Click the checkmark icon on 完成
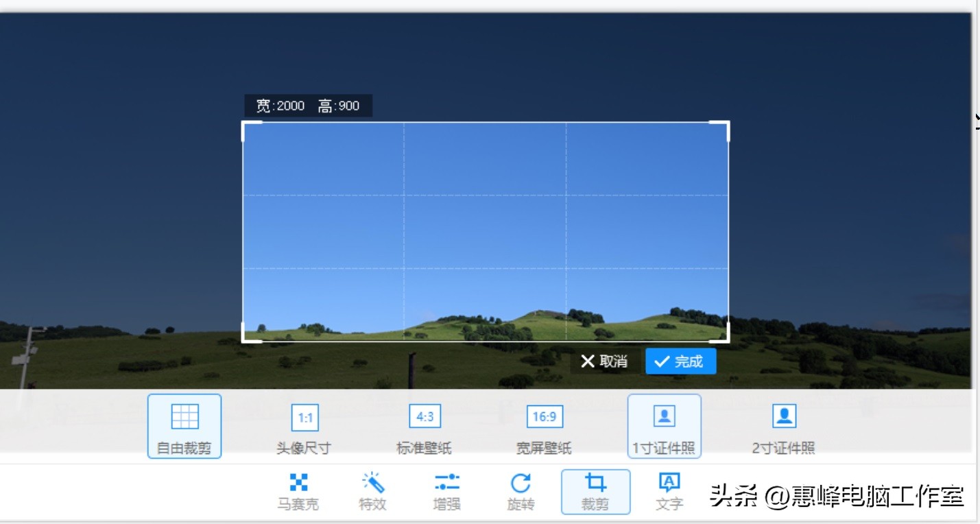The height and width of the screenshot is (524, 980). click(x=662, y=361)
